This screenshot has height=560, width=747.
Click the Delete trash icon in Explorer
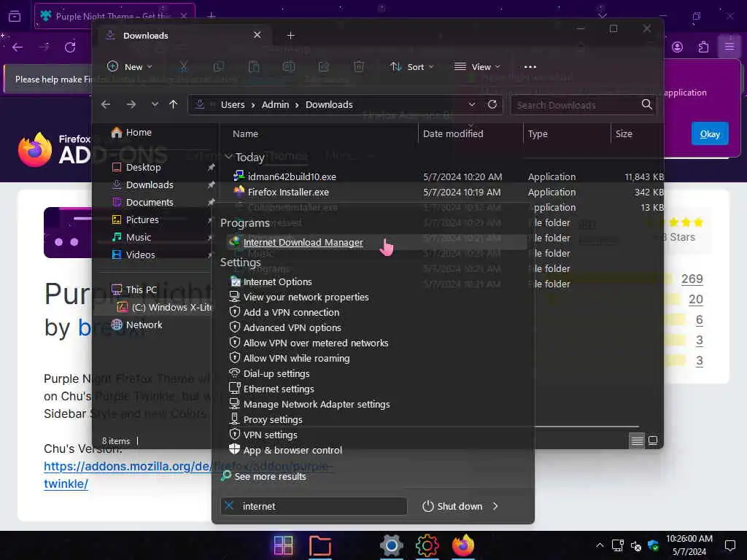359,66
